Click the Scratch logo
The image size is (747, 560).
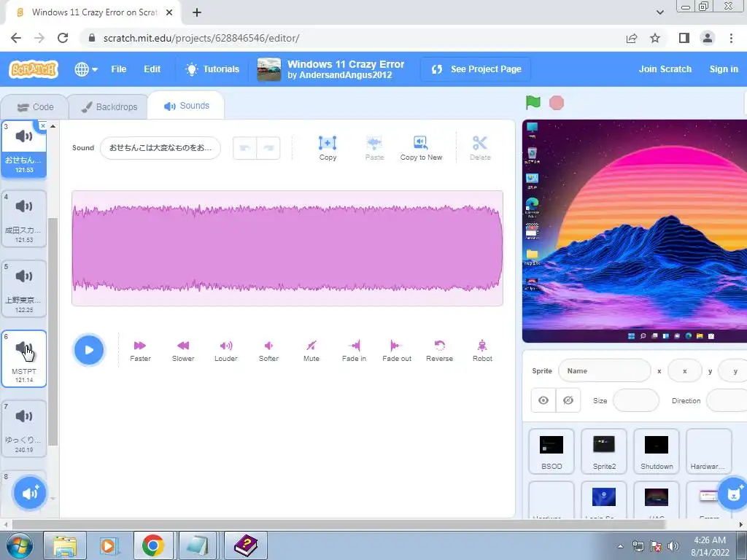(x=34, y=69)
